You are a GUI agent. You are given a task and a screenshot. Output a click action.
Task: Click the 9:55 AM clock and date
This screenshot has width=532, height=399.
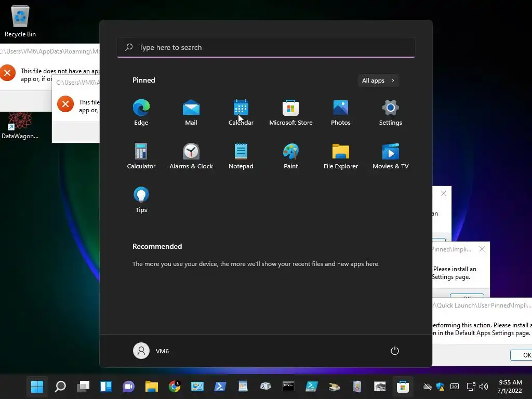(x=510, y=387)
